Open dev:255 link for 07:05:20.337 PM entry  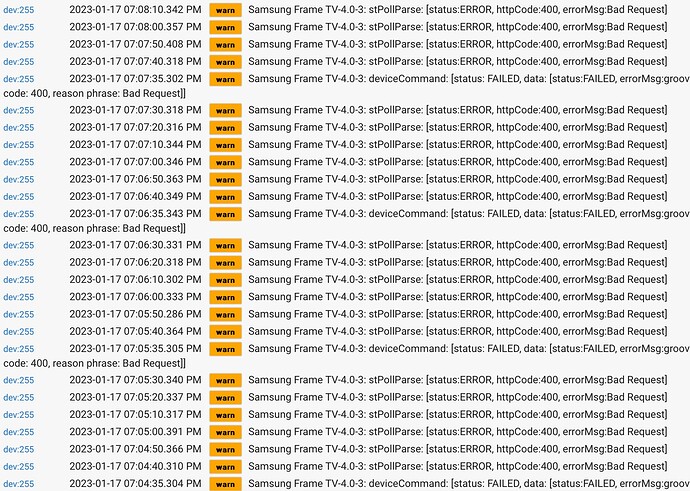18,398
